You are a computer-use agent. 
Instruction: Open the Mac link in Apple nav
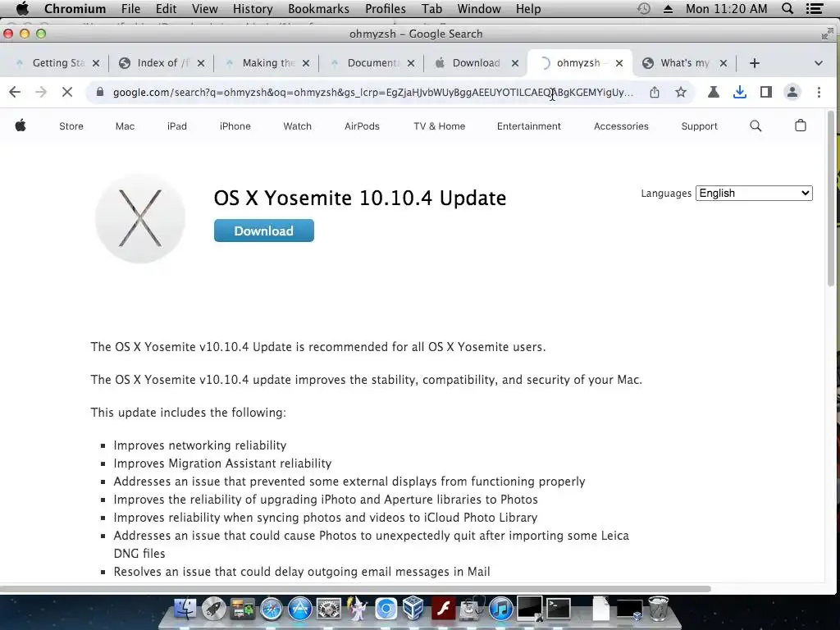click(x=125, y=126)
